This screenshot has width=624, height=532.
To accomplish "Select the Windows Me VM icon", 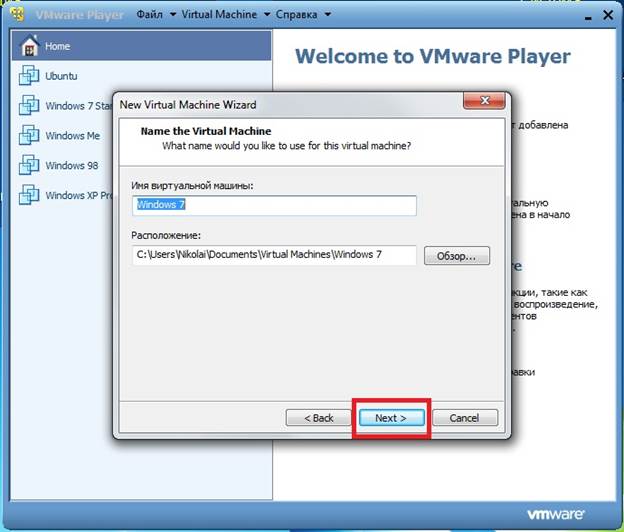I will point(29,135).
